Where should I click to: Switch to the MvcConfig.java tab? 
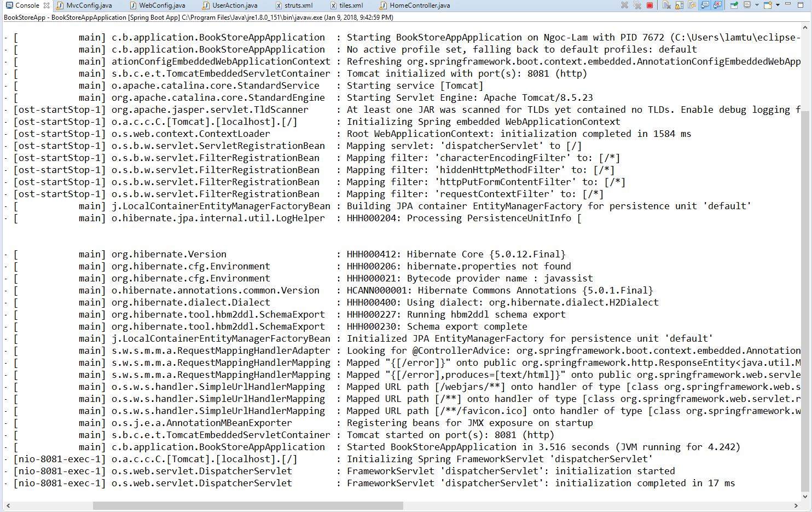click(x=89, y=5)
